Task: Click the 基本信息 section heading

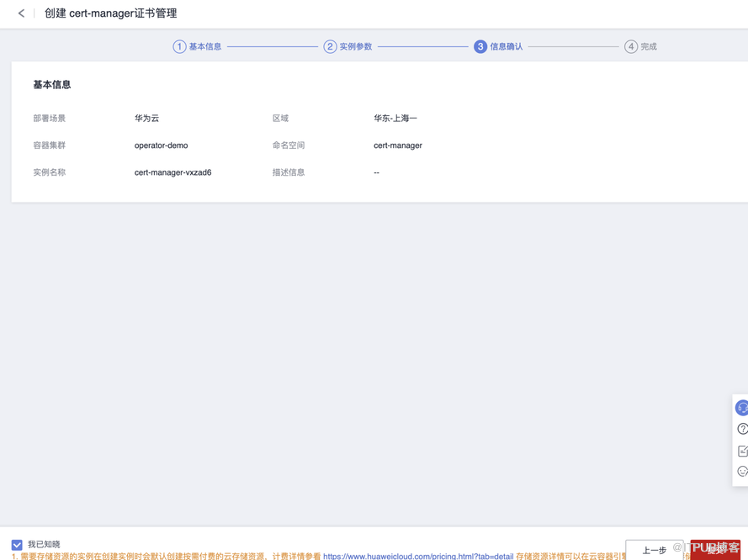Action: click(x=52, y=85)
